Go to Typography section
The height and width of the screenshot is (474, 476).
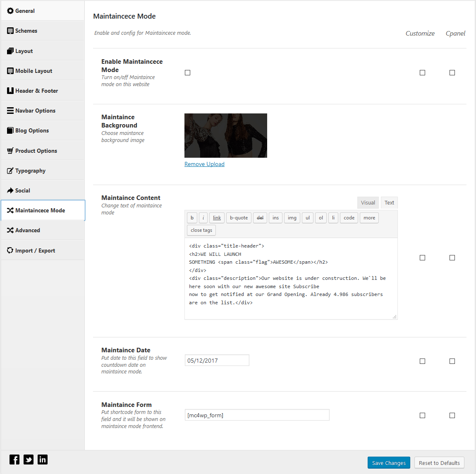point(43,171)
